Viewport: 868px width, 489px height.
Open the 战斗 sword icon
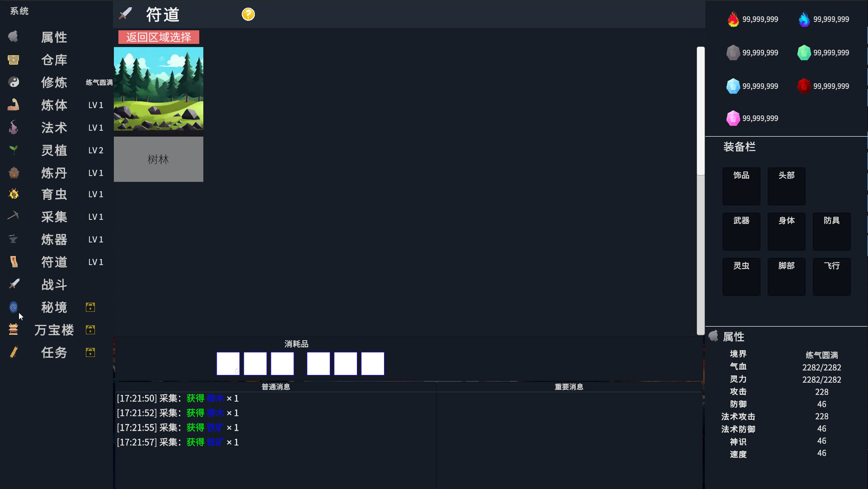(14, 284)
